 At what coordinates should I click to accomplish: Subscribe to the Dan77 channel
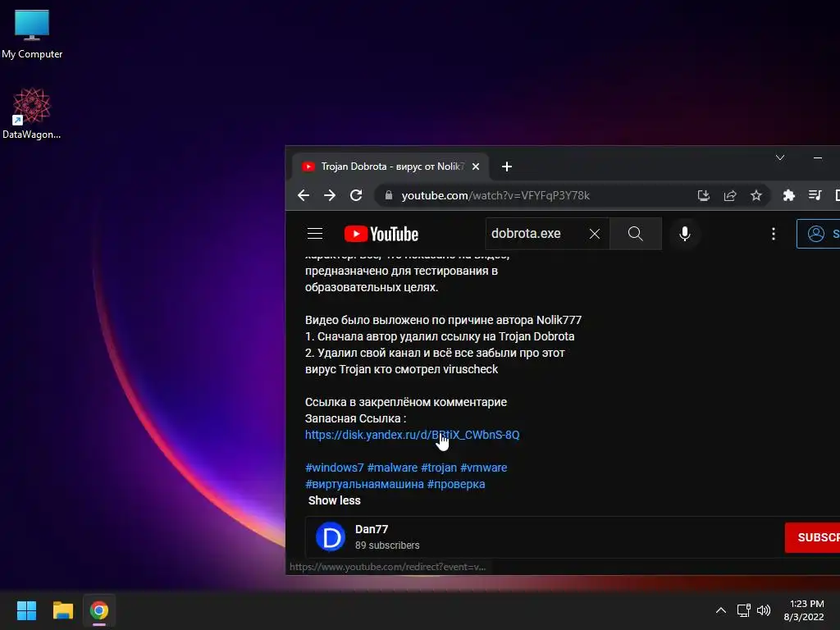click(x=812, y=537)
